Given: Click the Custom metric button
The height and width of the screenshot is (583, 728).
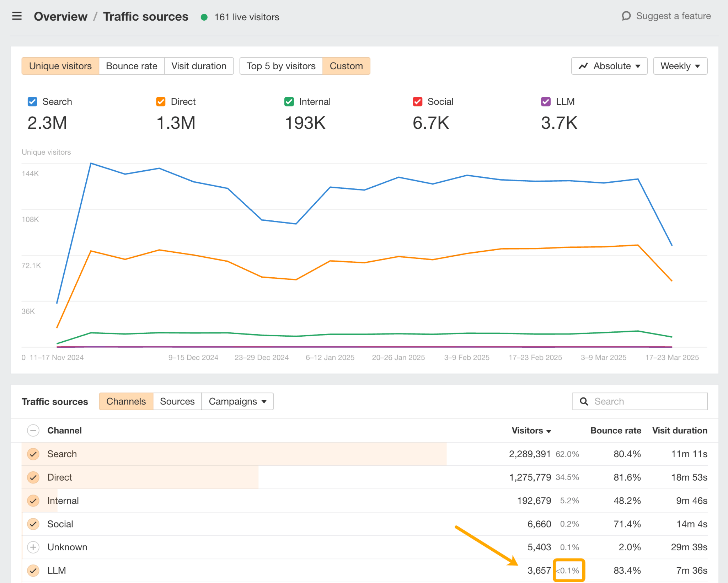Looking at the screenshot, I should (x=346, y=66).
